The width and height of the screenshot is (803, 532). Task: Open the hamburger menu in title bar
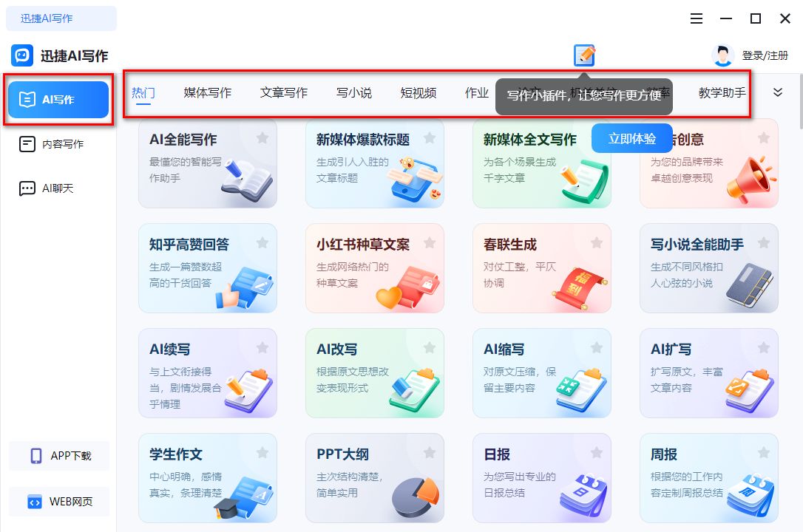point(697,19)
